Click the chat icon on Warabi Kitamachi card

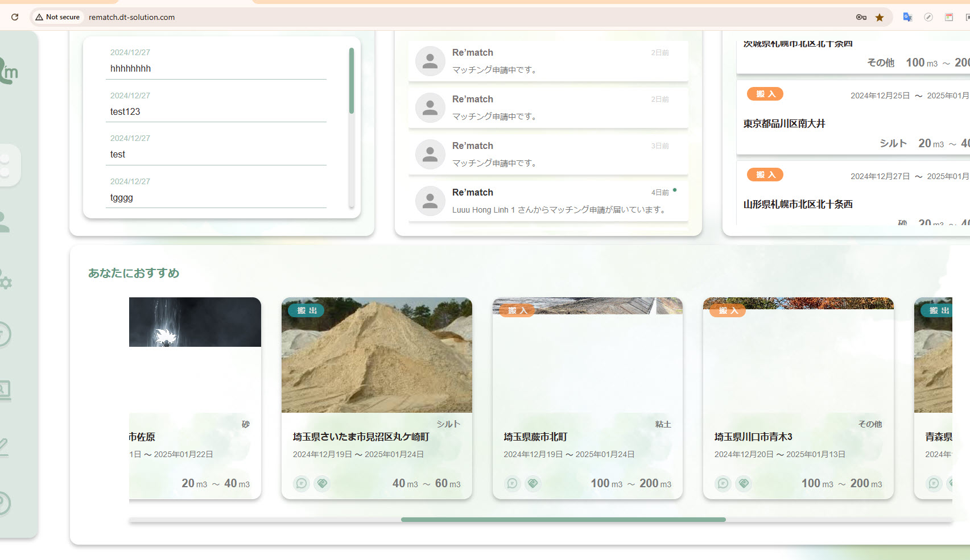click(513, 483)
